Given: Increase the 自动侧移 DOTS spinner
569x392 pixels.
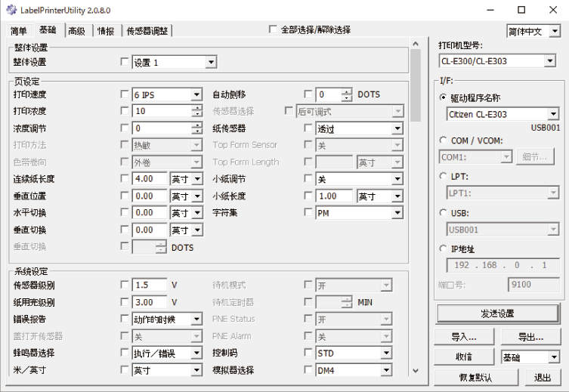Looking at the screenshot, I should click(347, 91).
